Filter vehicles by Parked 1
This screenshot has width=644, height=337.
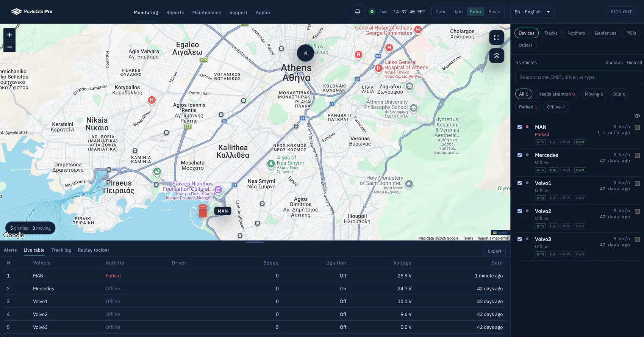click(x=528, y=107)
